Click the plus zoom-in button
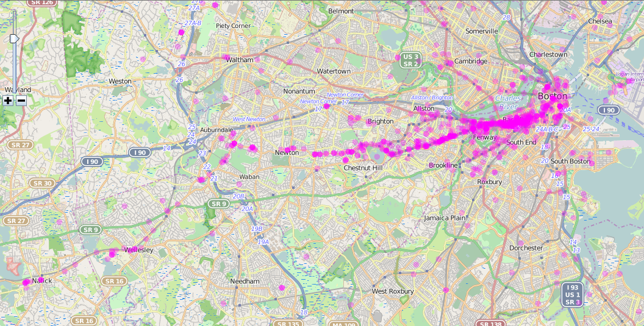This screenshot has height=326, width=644. click(8, 100)
